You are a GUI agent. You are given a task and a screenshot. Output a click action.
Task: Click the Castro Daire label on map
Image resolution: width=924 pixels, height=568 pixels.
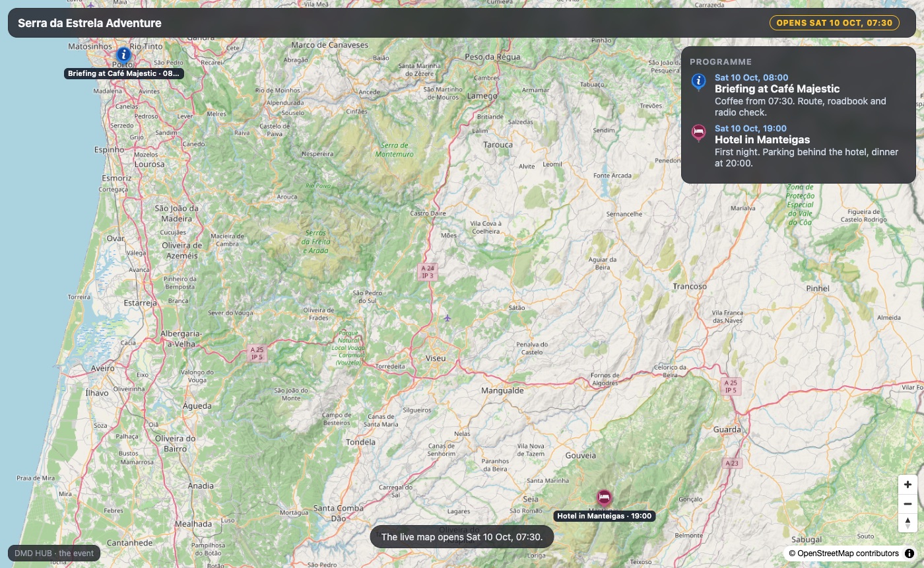click(428, 213)
